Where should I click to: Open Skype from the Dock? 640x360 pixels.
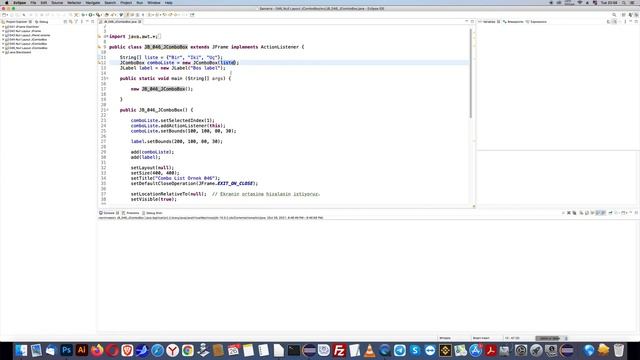(415, 350)
